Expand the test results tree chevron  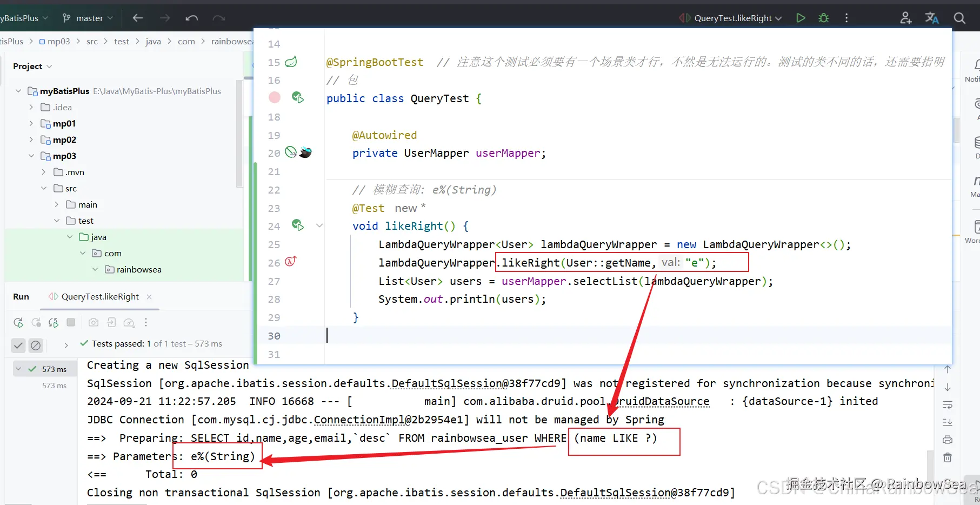66,345
